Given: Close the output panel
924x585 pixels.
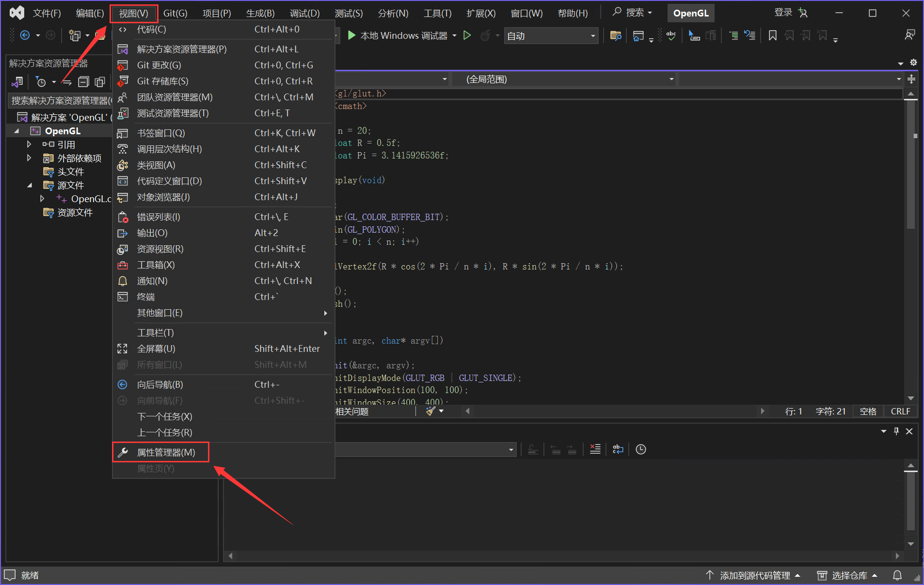Looking at the screenshot, I should click(x=909, y=431).
